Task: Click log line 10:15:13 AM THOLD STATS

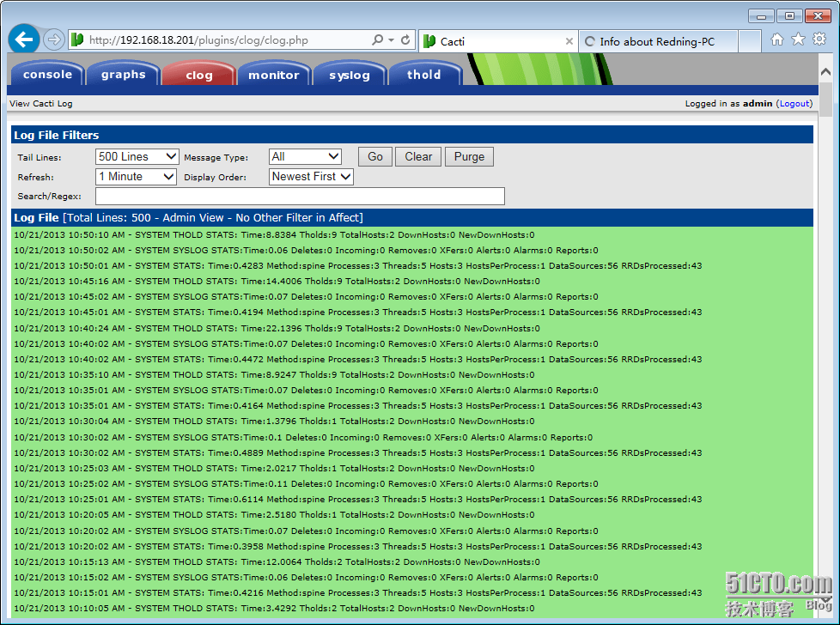Action: 277,561
